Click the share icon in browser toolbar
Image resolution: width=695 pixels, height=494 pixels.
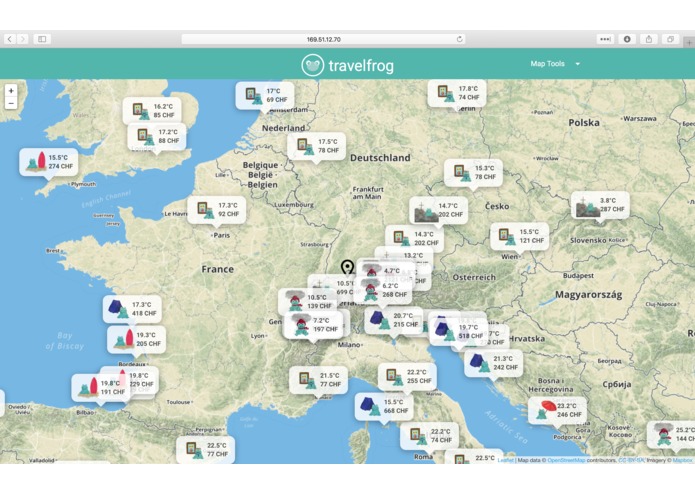[648, 39]
